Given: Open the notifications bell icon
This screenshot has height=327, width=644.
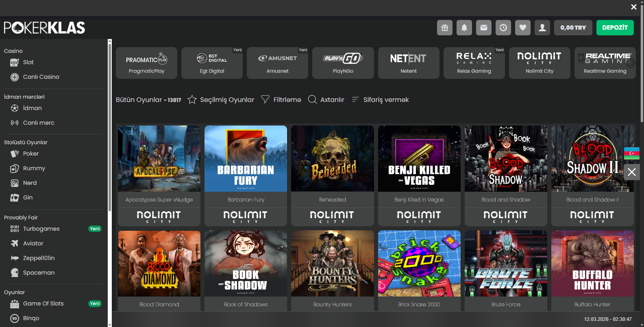Looking at the screenshot, I should [464, 28].
